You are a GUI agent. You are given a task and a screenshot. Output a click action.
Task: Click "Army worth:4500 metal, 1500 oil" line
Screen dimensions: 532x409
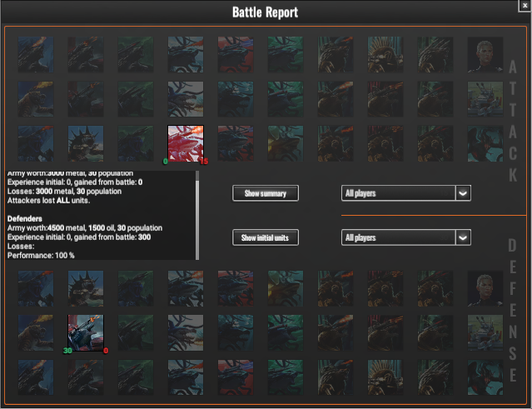click(x=85, y=227)
